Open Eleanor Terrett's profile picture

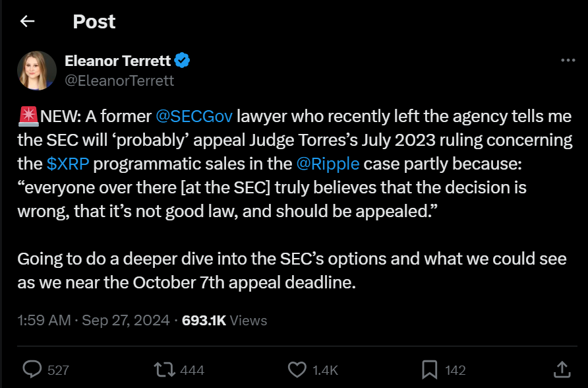pyautogui.click(x=37, y=71)
